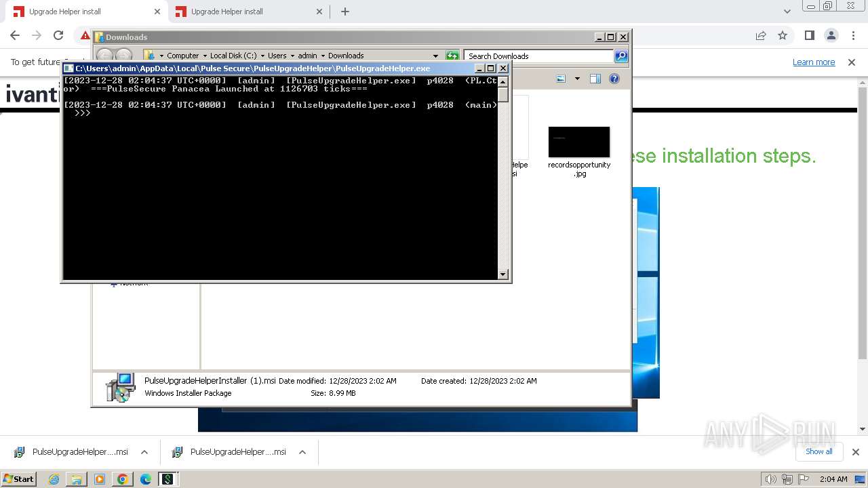Click Computer in Explorer breadcrumb
The image size is (868, 488).
point(183,56)
